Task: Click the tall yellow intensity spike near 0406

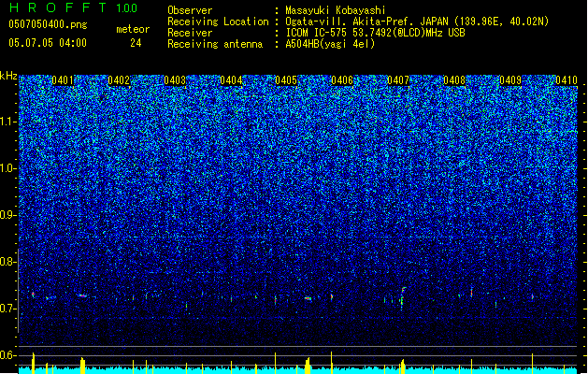Action: point(332,362)
